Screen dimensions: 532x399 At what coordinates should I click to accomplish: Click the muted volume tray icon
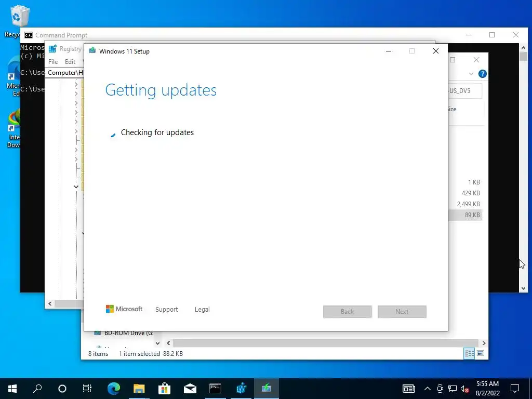pos(464,389)
